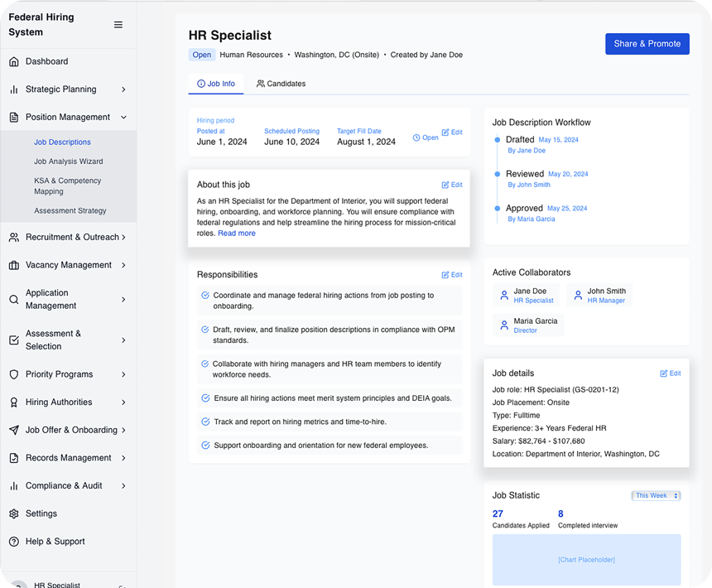Click the Share & Promote button

[x=647, y=44]
